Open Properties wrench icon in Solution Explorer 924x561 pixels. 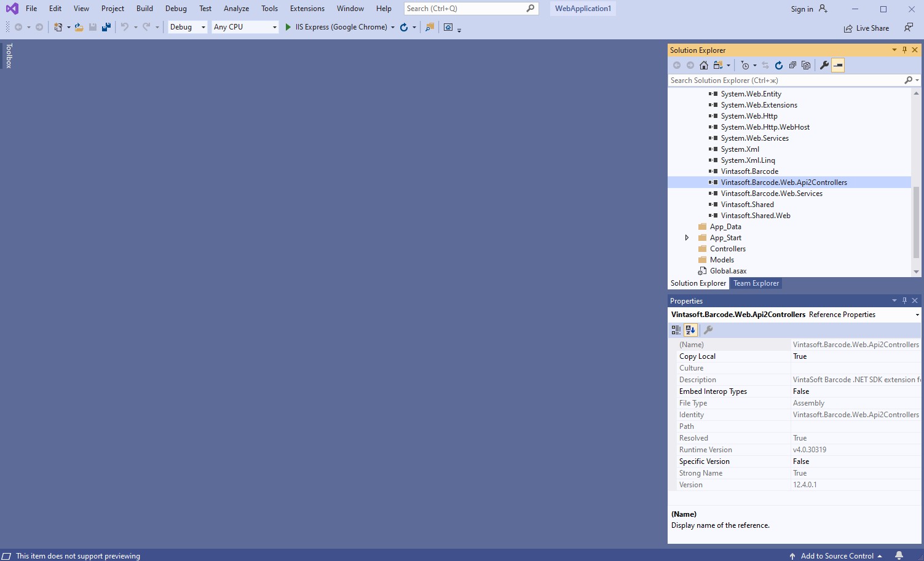click(x=824, y=65)
